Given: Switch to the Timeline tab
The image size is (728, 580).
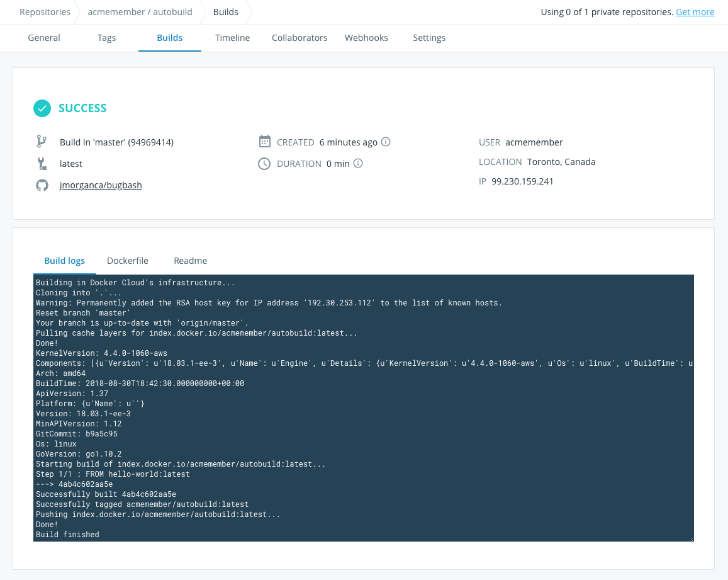Looking at the screenshot, I should pyautogui.click(x=232, y=38).
